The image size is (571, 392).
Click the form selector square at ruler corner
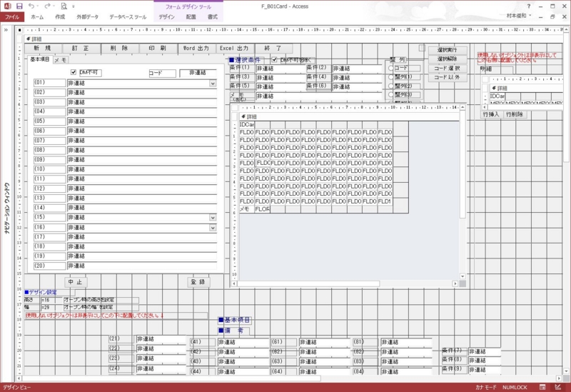click(20, 30)
